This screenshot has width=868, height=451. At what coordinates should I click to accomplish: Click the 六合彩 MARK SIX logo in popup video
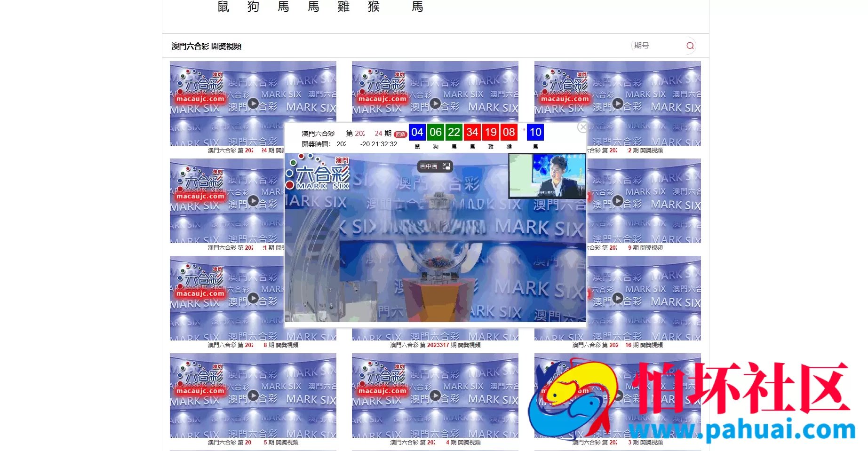tap(318, 172)
